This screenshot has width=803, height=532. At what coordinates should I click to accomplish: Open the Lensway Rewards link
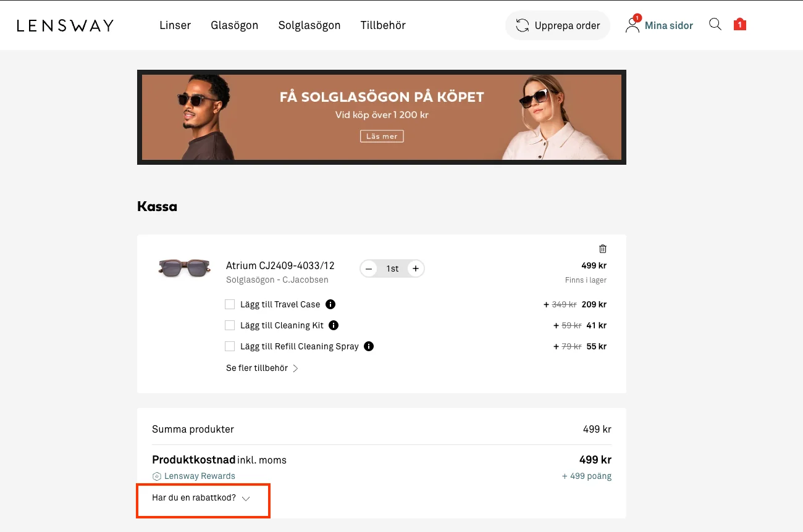click(x=200, y=476)
